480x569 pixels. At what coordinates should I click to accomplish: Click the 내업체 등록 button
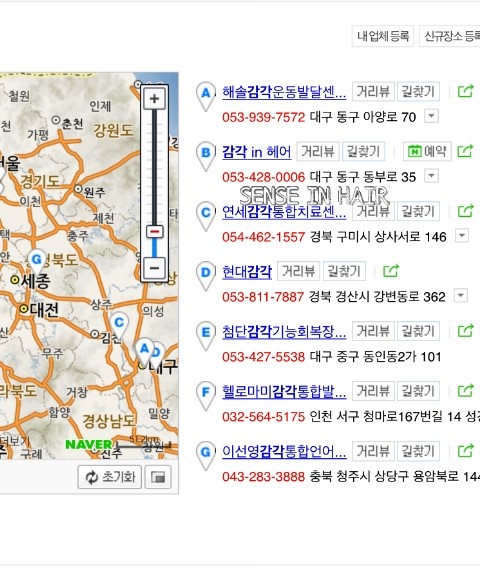[x=383, y=36]
